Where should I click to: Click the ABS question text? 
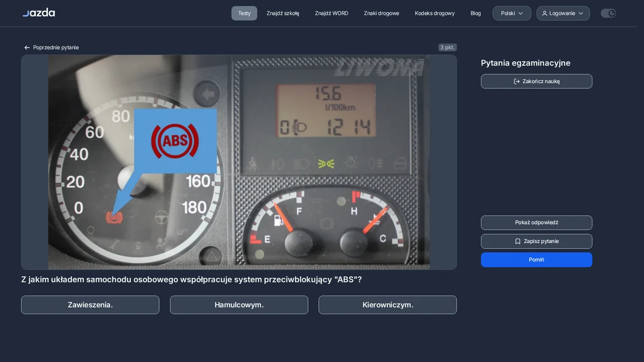[192, 279]
